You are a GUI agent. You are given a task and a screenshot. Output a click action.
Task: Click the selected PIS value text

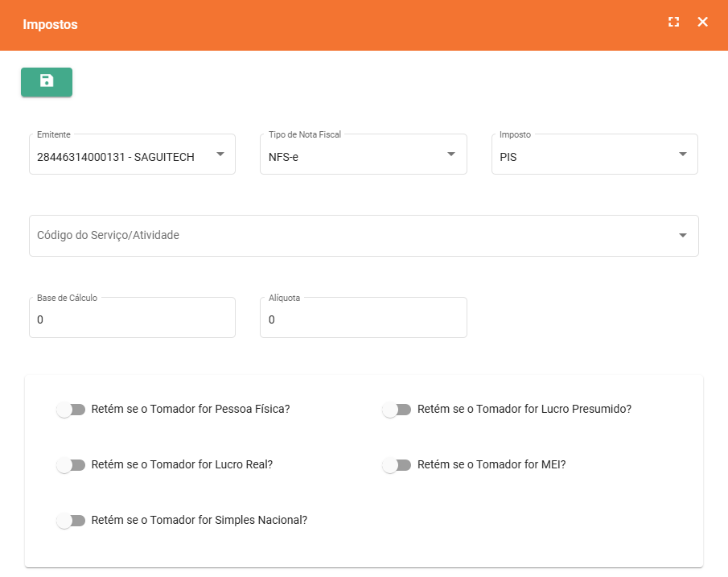click(x=508, y=157)
